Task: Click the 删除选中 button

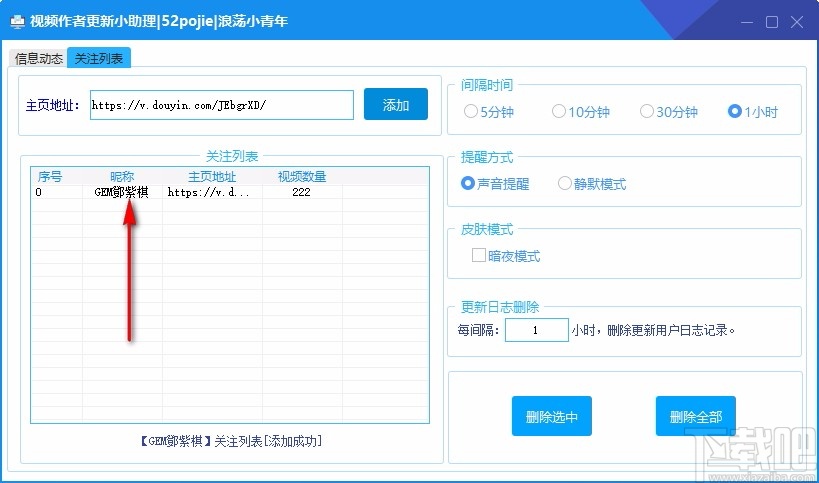Action: 552,416
